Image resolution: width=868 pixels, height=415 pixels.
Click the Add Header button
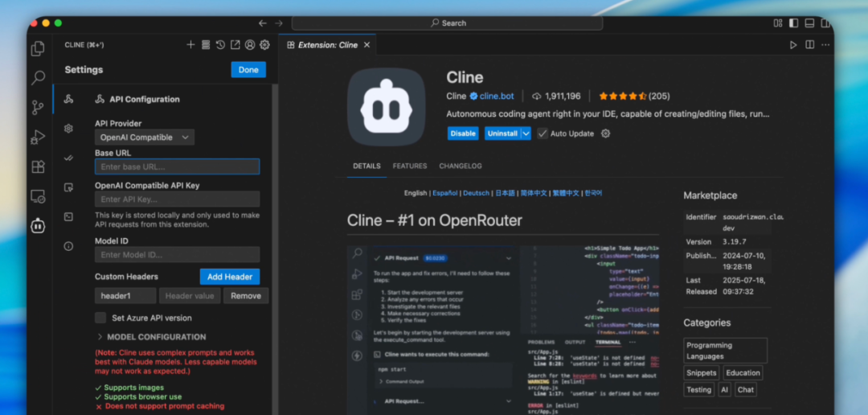tap(230, 277)
